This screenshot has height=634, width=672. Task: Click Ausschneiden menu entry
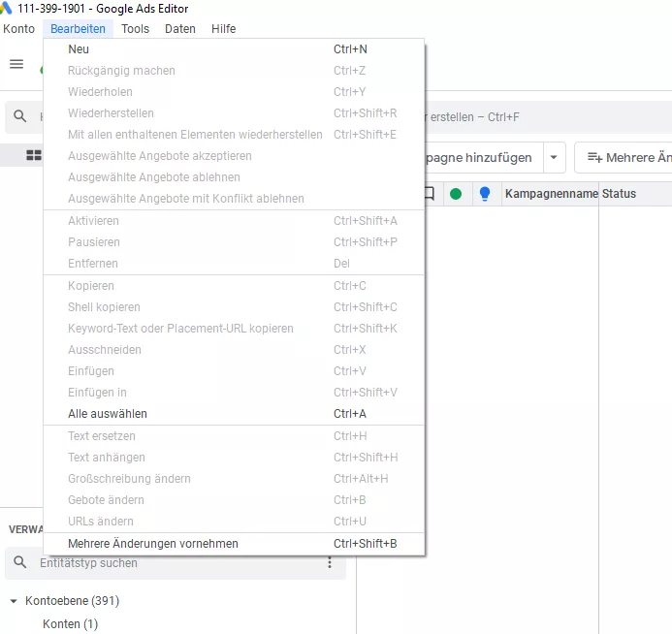(x=234, y=350)
